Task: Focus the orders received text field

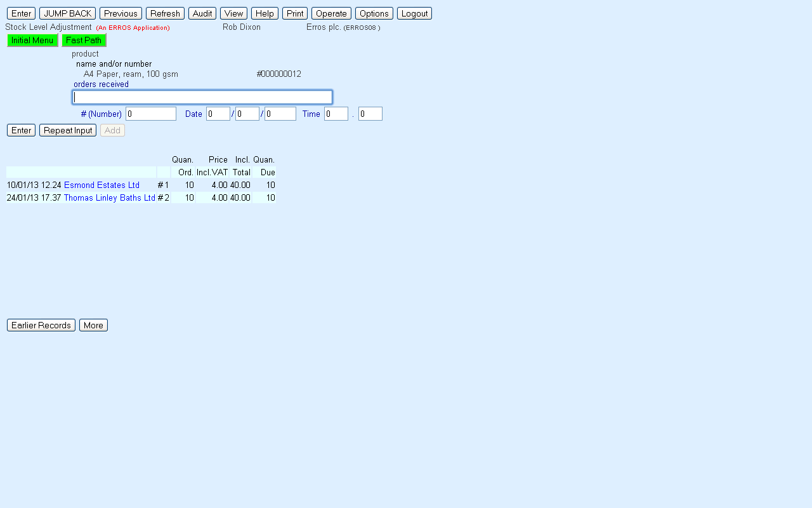Action: tap(202, 97)
